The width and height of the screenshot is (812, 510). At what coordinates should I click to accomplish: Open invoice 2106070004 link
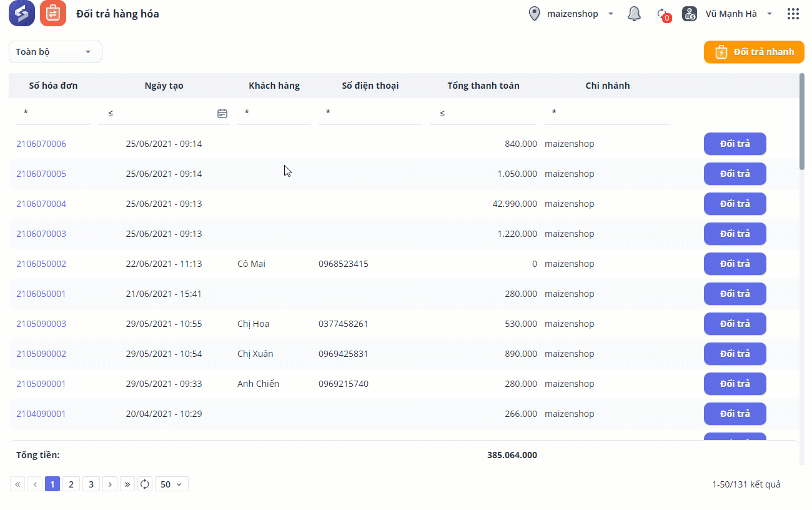tap(41, 204)
